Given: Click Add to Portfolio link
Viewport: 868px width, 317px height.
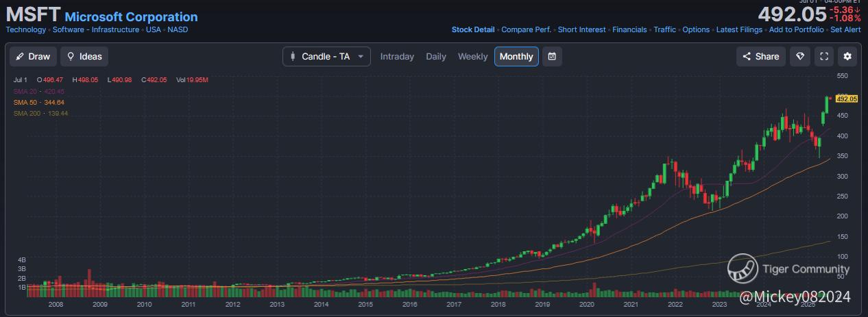Looking at the screenshot, I should pos(797,30).
